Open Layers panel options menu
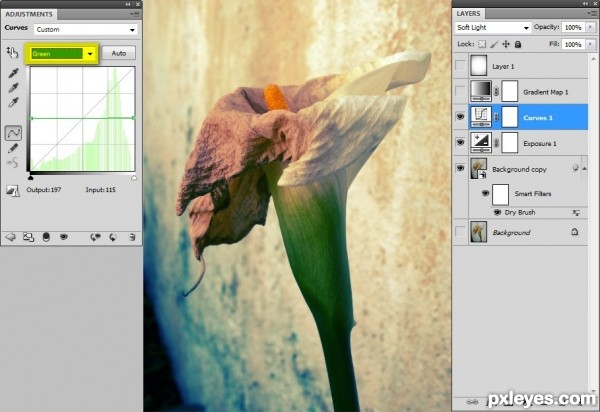This screenshot has width=600, height=412. 592,14
